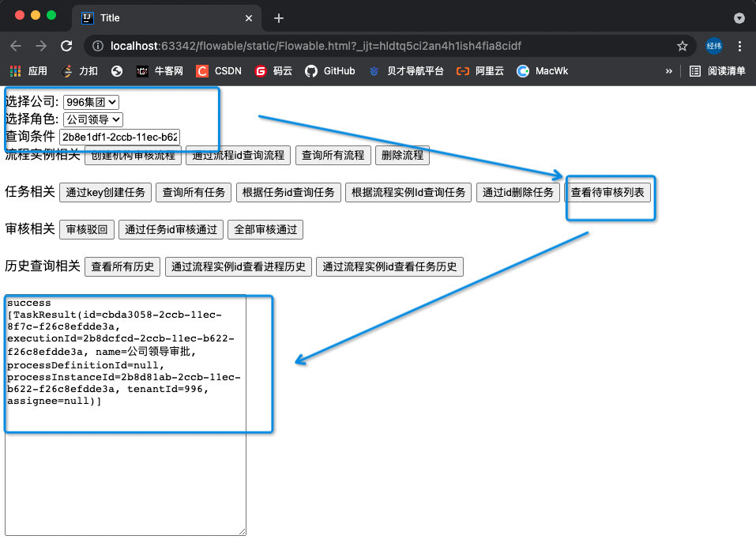Close the Title tab

pyautogui.click(x=249, y=18)
